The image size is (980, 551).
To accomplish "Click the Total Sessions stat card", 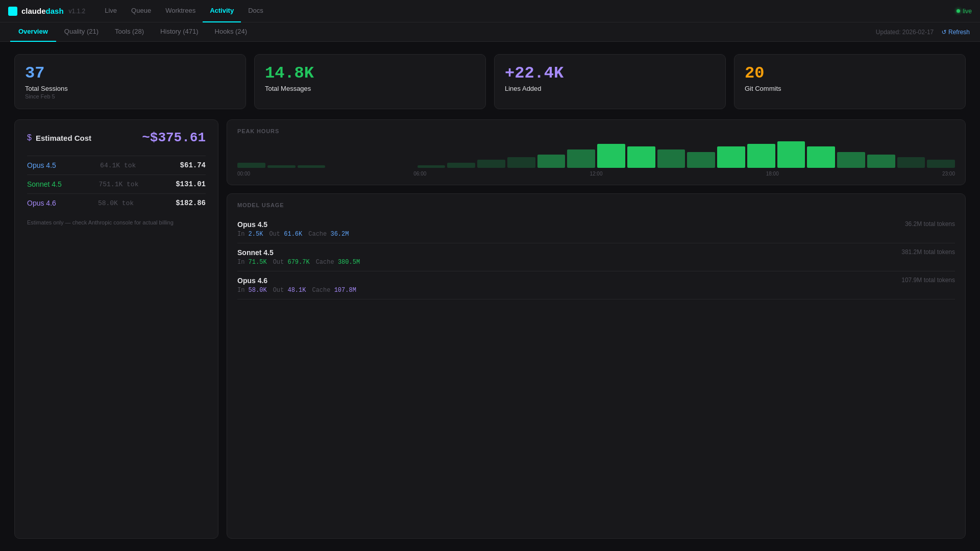I will [x=130, y=82].
